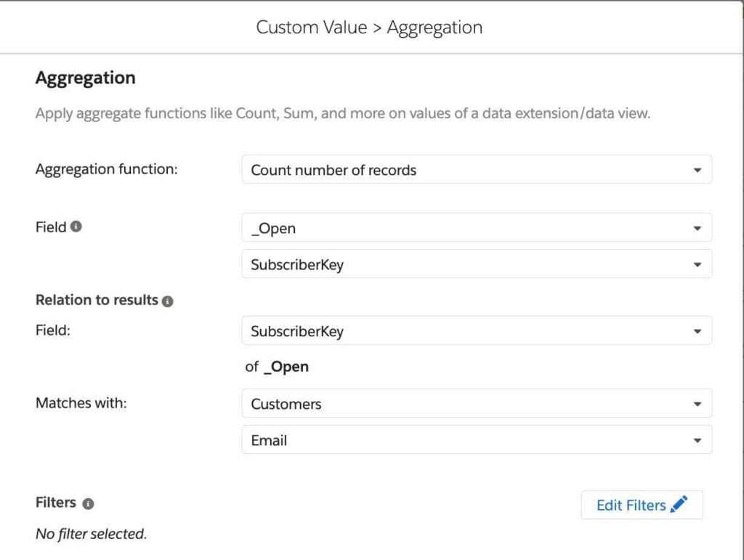The height and width of the screenshot is (560, 744).
Task: Click the Relation to results info icon
Action: pyautogui.click(x=169, y=300)
